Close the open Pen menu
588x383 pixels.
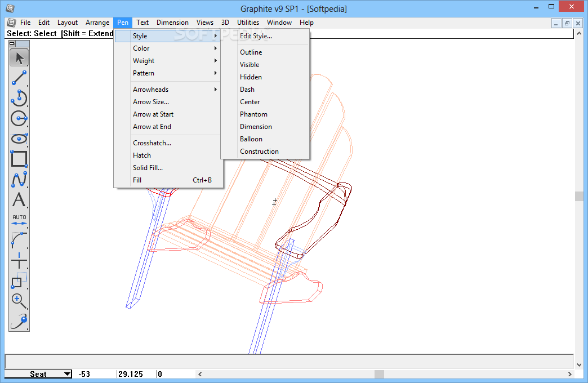point(123,23)
